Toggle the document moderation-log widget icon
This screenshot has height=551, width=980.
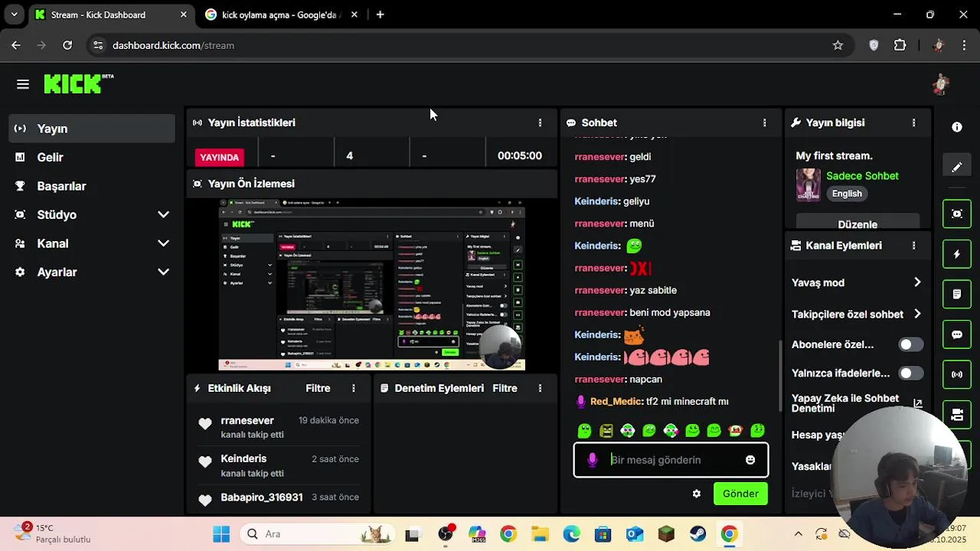957,294
